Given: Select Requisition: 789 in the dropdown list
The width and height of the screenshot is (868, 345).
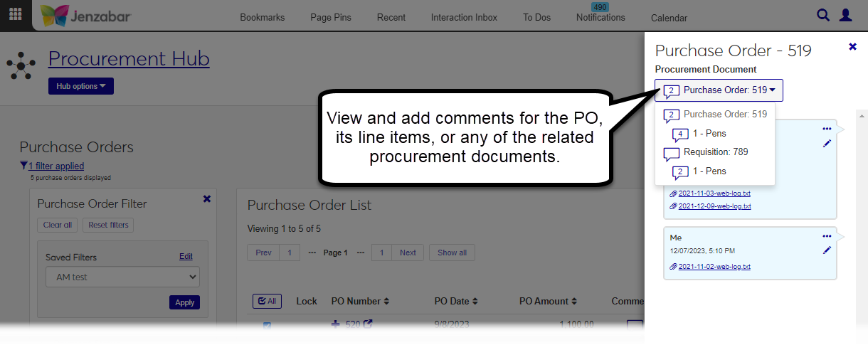Looking at the screenshot, I should 715,152.
